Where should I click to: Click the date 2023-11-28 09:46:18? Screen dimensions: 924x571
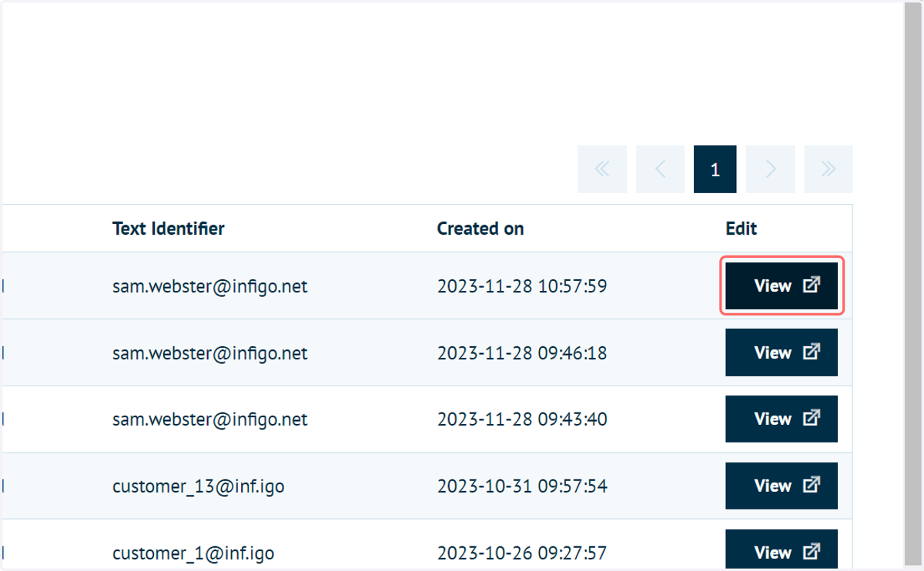click(522, 353)
